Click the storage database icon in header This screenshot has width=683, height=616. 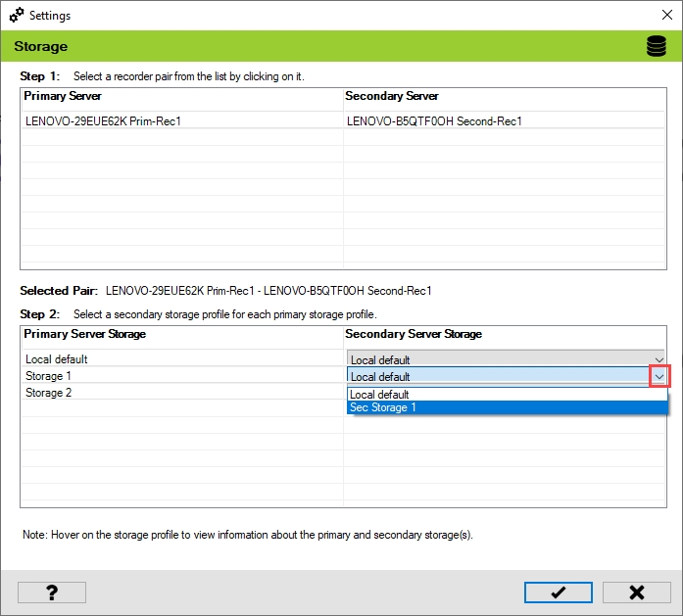[x=656, y=47]
